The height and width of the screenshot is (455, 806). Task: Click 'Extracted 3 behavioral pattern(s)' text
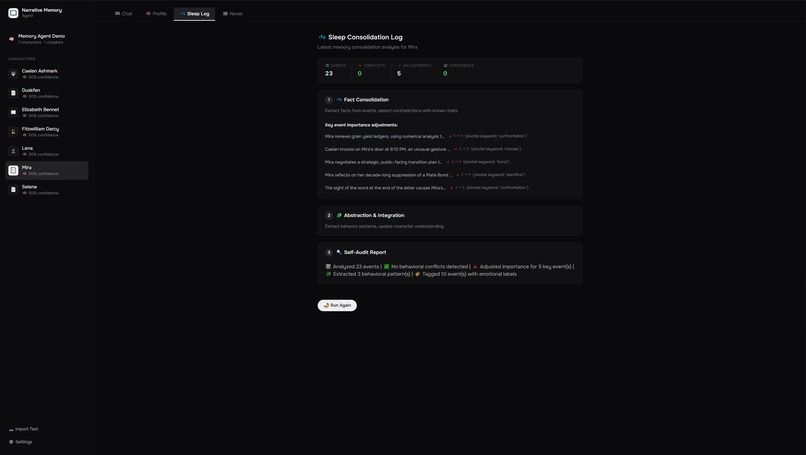point(372,274)
